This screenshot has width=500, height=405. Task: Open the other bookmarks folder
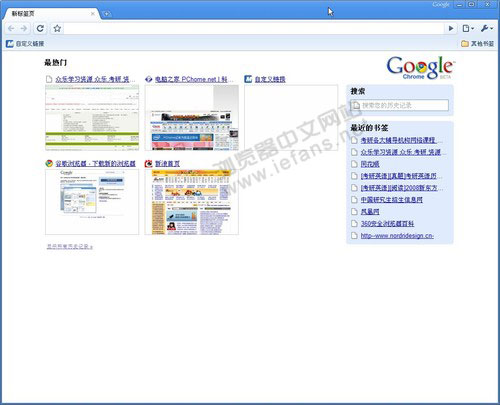tap(477, 44)
